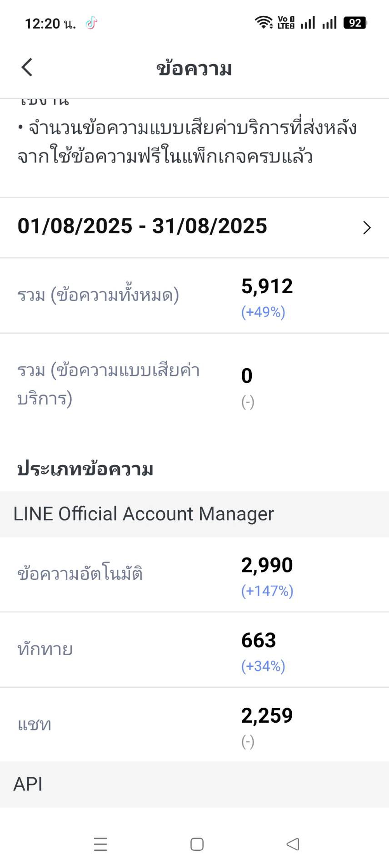Tap the battery indicator showing 92
Image resolution: width=389 pixels, height=868 pixels.
[x=355, y=23]
